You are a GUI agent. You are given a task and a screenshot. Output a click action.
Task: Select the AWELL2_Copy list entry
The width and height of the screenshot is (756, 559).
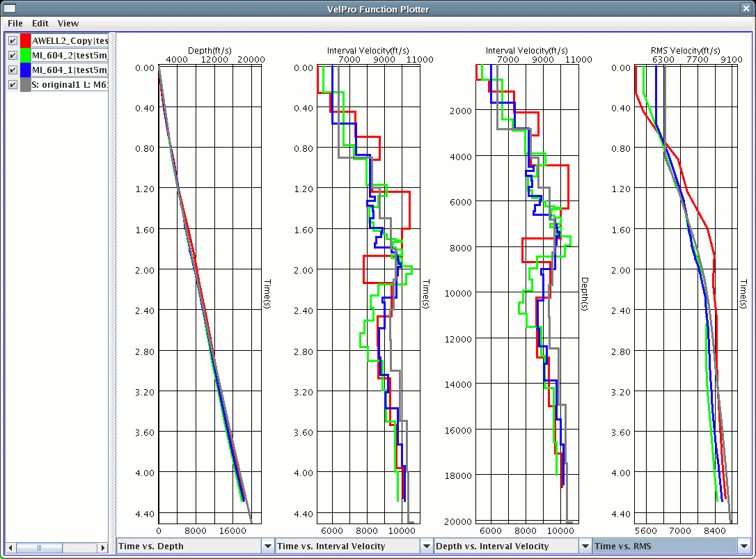[x=70, y=41]
